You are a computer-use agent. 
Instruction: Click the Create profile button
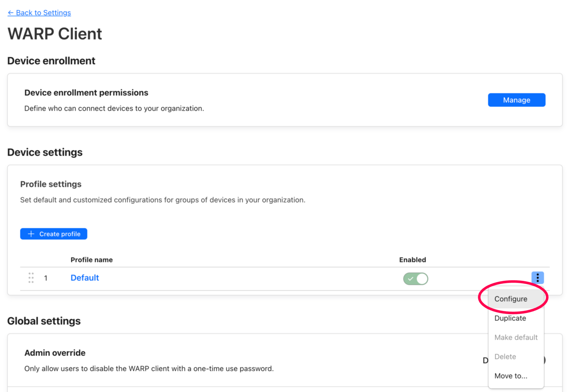[54, 234]
